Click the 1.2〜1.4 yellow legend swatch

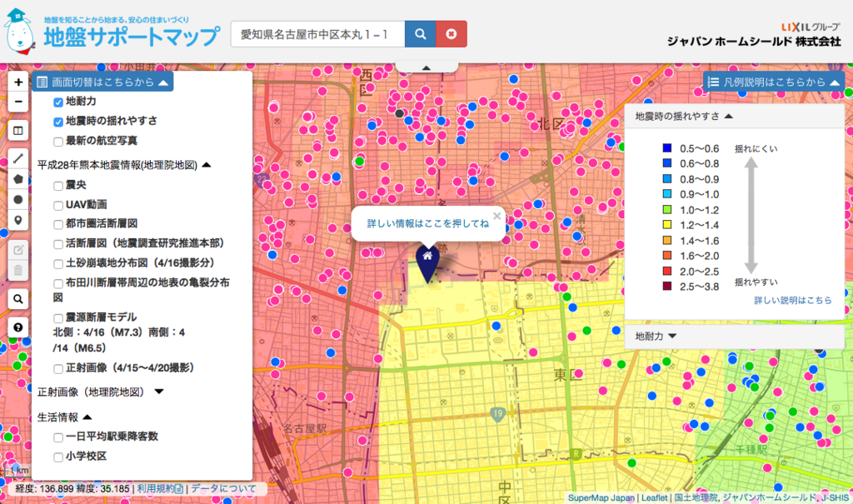pos(667,225)
